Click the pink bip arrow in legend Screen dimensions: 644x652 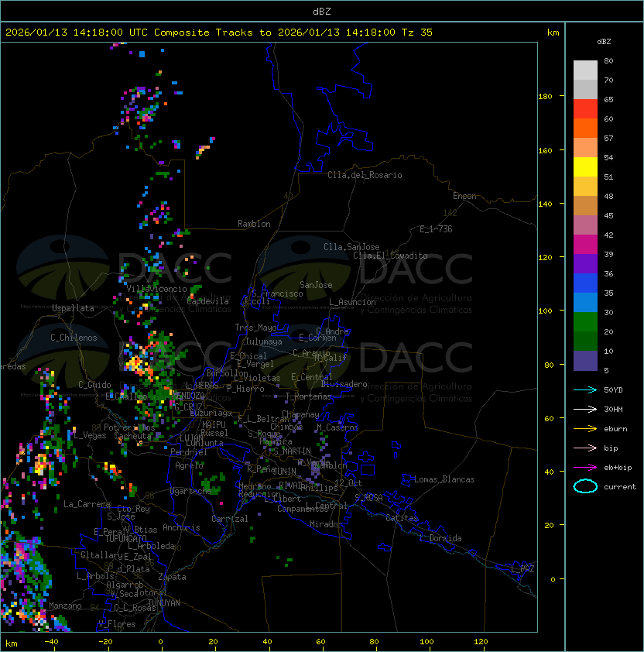click(x=585, y=448)
